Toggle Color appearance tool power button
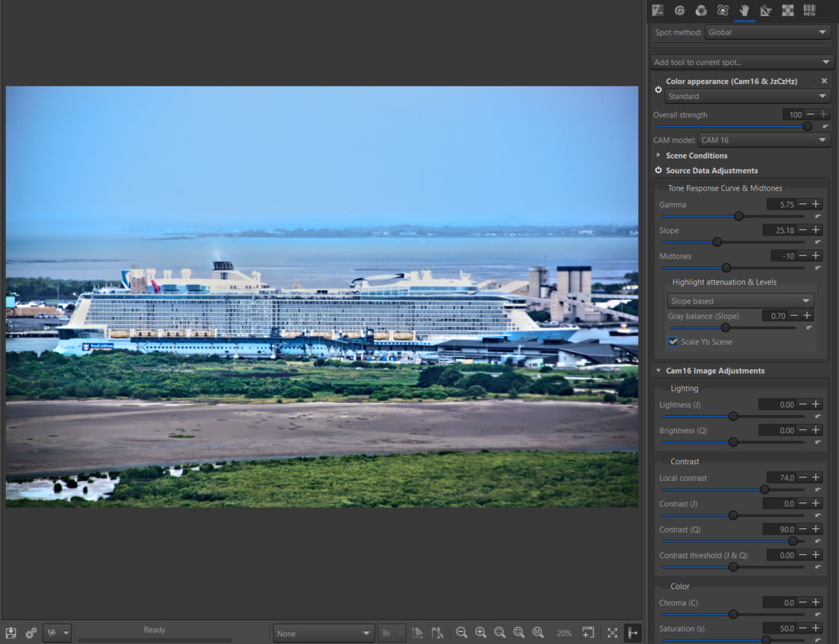 (x=658, y=89)
